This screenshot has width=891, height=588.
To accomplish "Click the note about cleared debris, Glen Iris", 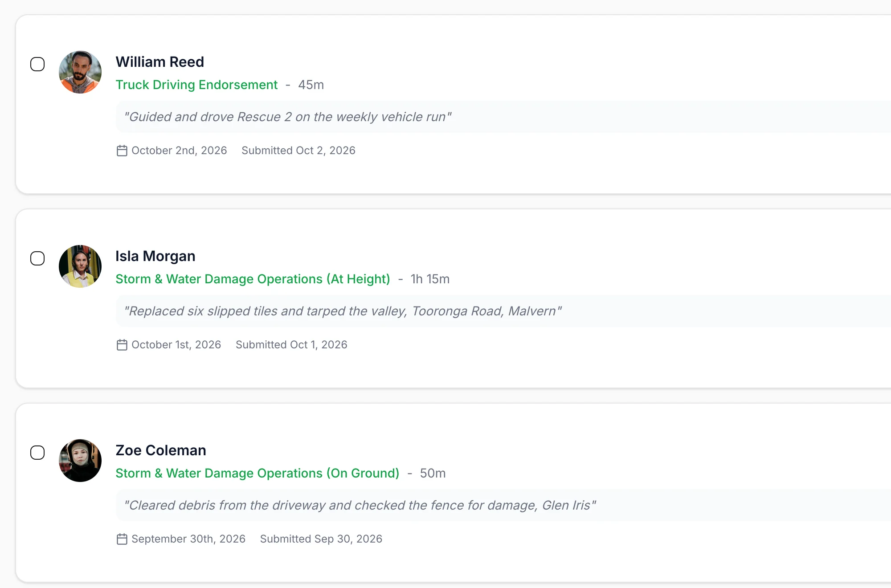I will click(360, 505).
